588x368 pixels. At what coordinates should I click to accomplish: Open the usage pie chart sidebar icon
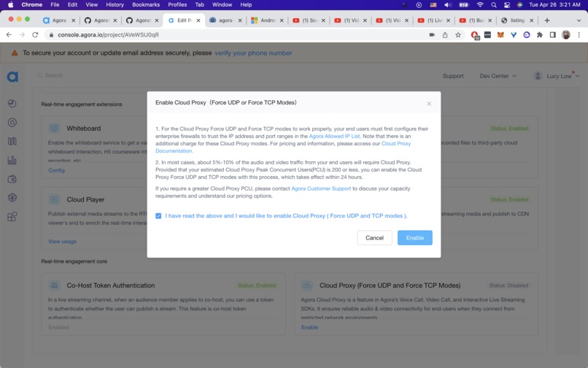(x=12, y=103)
